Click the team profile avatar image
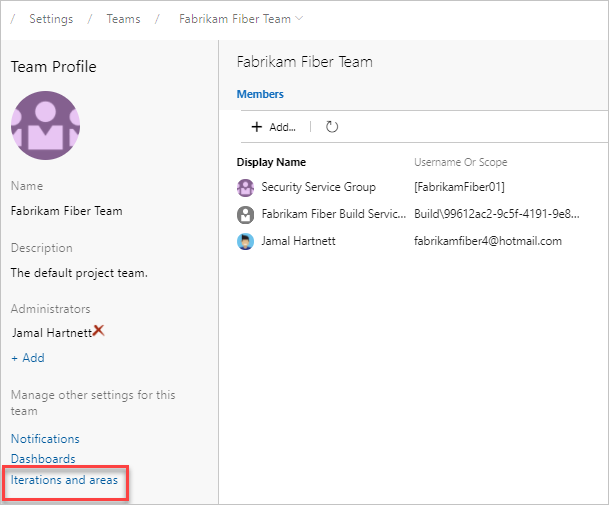609x505 pixels. click(45, 125)
